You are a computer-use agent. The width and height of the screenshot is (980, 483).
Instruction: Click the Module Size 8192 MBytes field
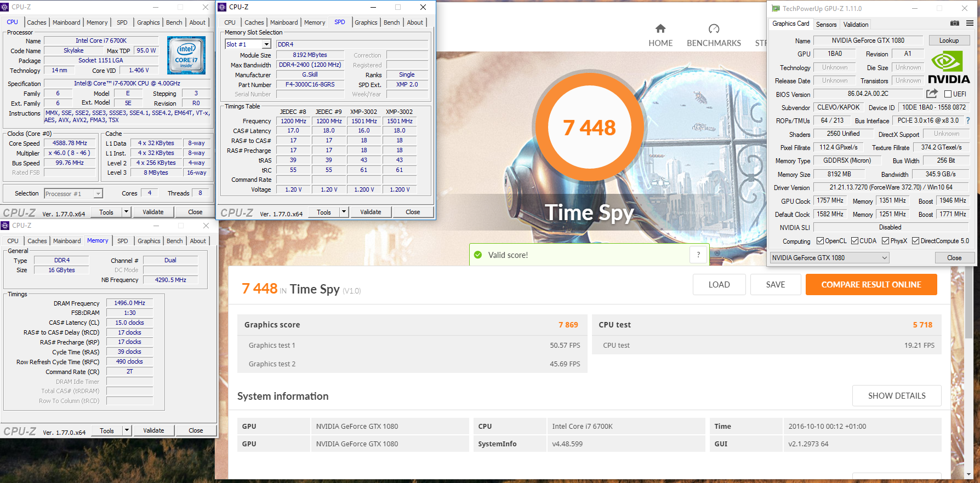310,55
